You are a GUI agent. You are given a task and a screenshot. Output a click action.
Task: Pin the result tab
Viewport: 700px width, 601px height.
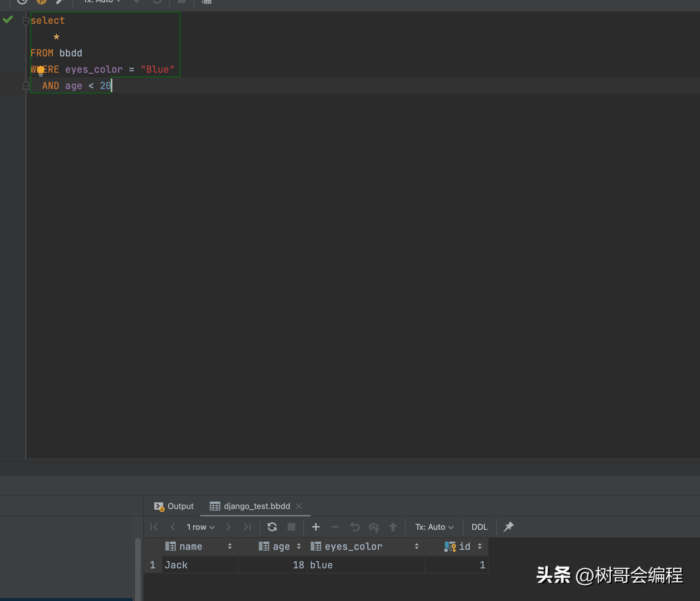tap(508, 527)
